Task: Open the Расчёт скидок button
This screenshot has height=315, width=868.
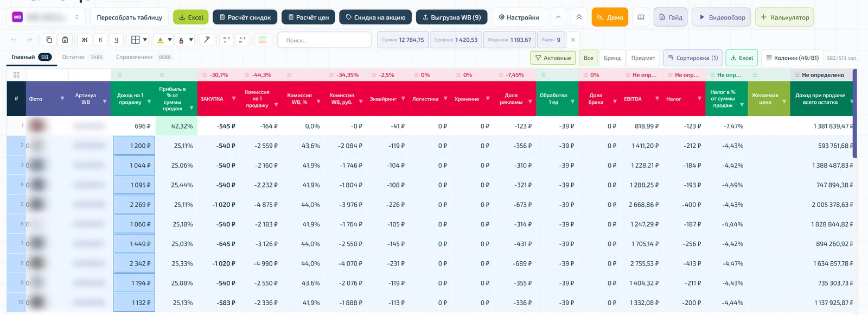Action: [245, 17]
